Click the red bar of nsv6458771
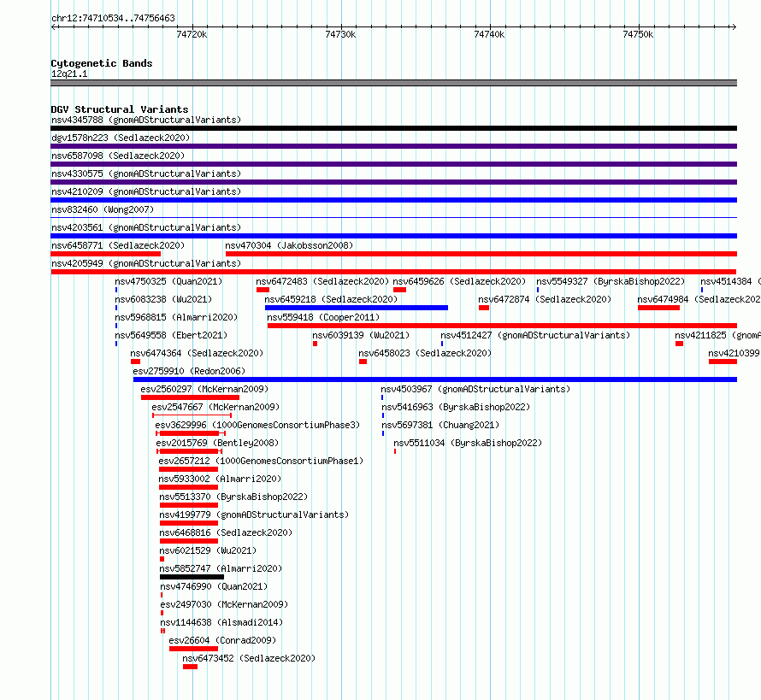761x700 pixels. click(x=106, y=254)
